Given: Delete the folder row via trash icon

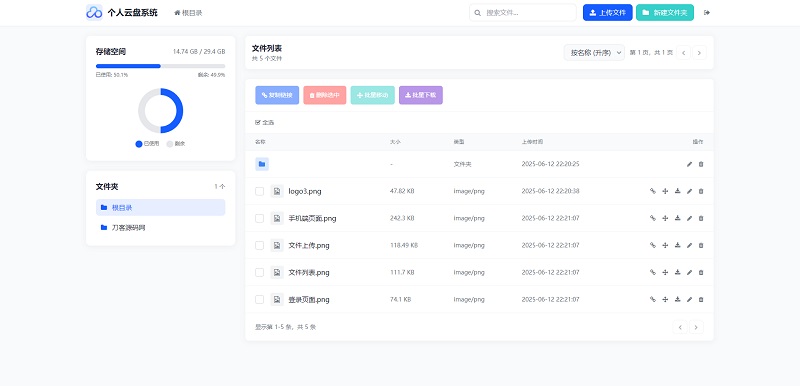Looking at the screenshot, I should pyautogui.click(x=701, y=164).
